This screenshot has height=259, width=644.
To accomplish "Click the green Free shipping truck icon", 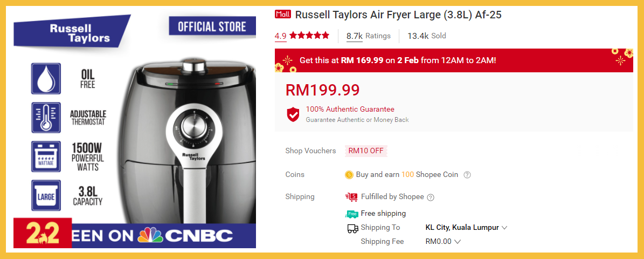I will 352,214.
